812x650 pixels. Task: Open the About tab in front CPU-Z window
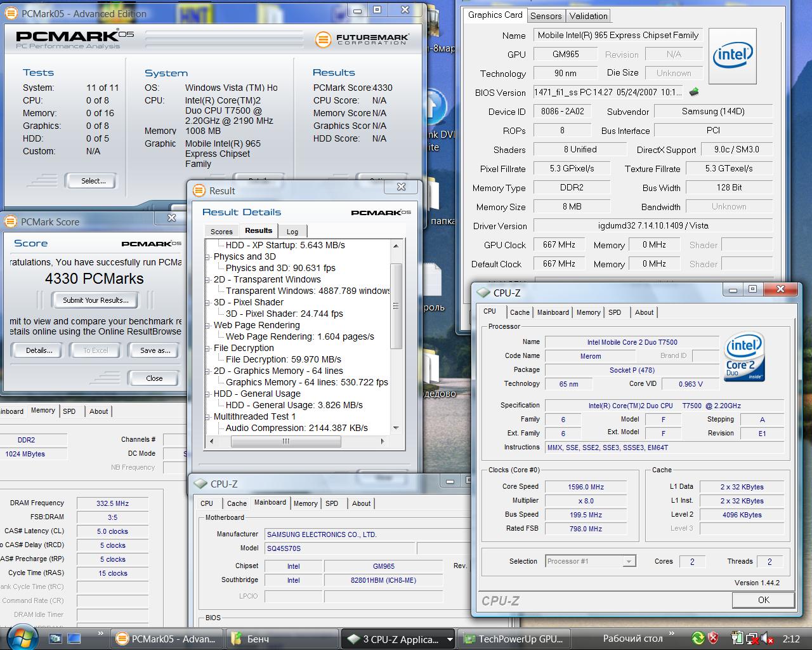click(644, 312)
